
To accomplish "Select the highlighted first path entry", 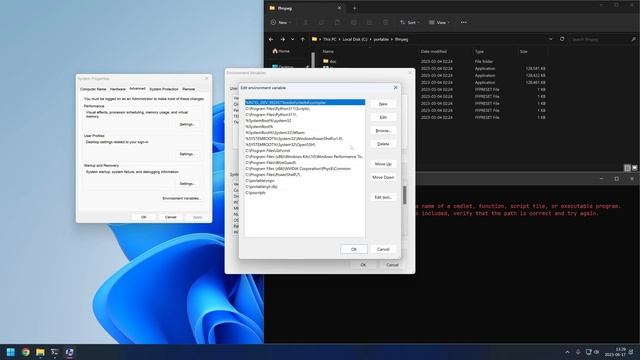I will 305,102.
